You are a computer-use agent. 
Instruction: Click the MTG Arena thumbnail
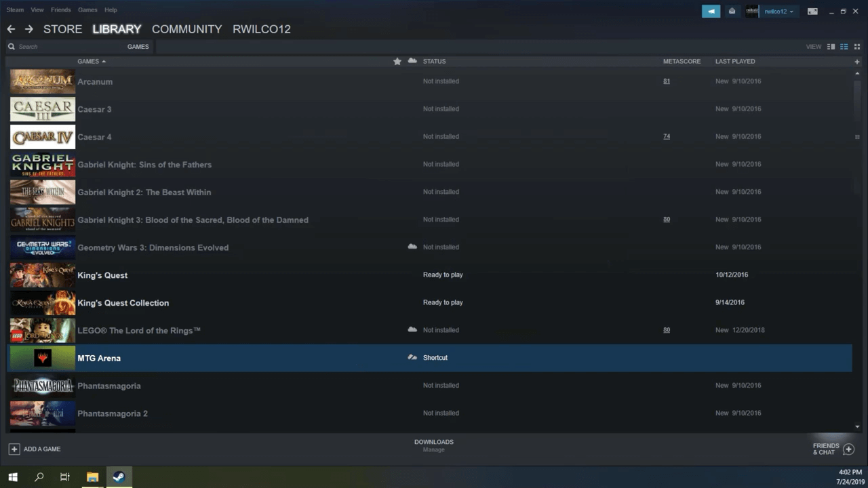(x=43, y=358)
